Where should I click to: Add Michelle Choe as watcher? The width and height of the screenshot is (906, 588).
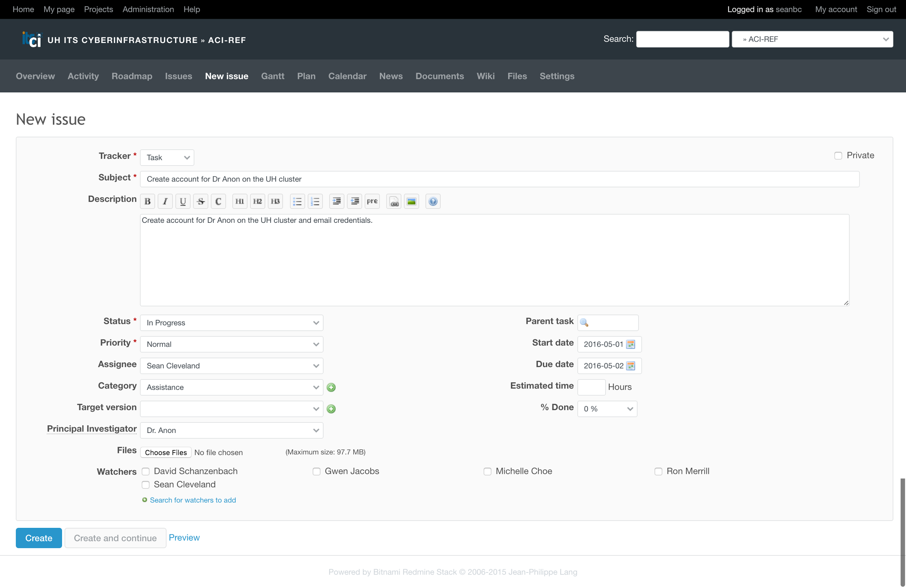click(488, 472)
